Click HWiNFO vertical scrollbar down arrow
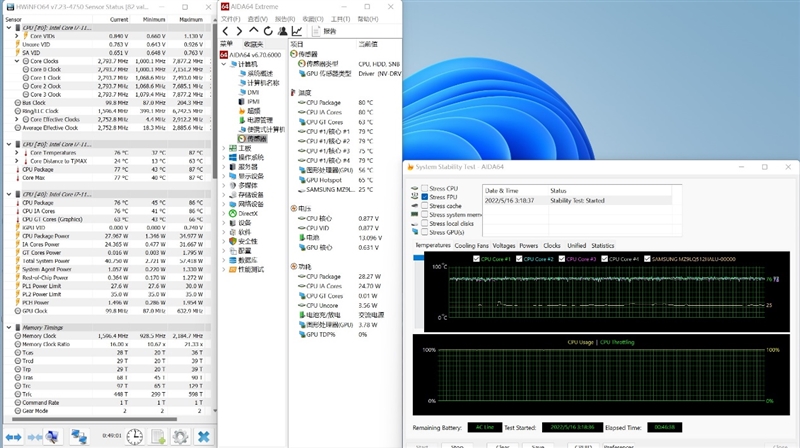Viewport: 800px width, 448px height. coord(215,410)
